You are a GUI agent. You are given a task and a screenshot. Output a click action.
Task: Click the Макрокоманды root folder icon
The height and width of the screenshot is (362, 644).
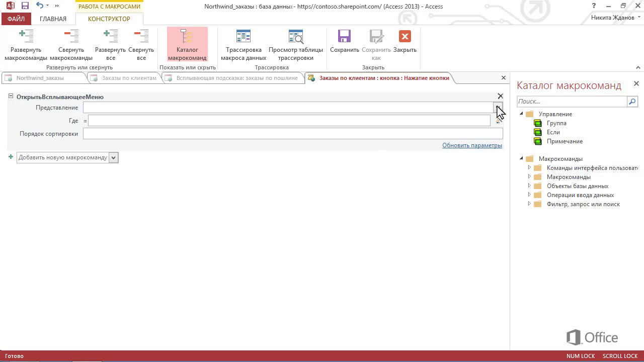point(529,159)
